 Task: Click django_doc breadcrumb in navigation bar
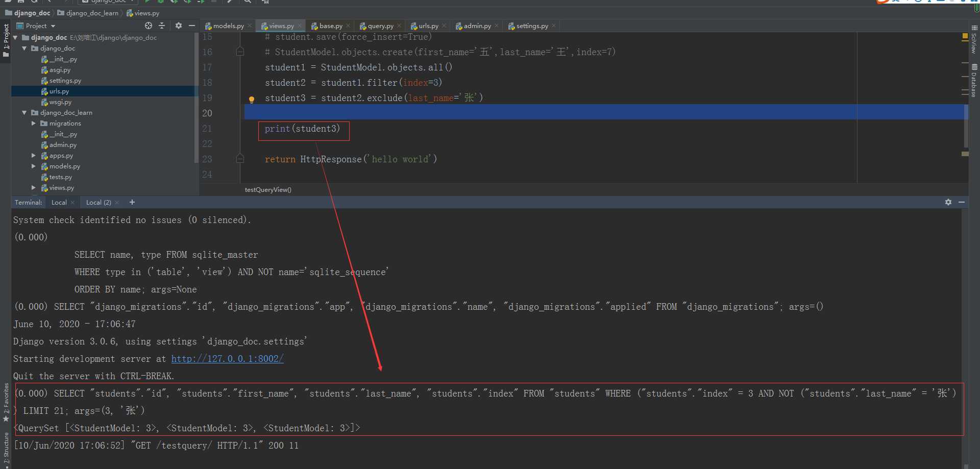pyautogui.click(x=28, y=13)
